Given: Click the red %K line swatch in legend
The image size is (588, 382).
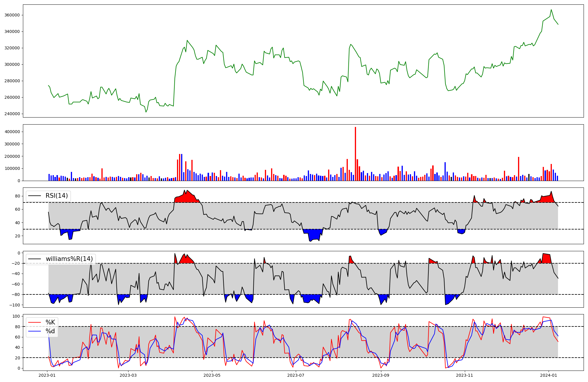Looking at the screenshot, I should pyautogui.click(x=34, y=322).
